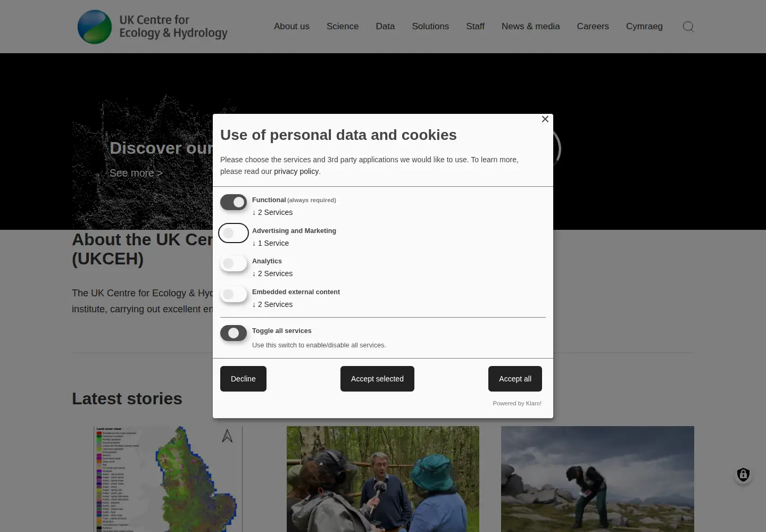Enable the Analytics switch

point(234,263)
